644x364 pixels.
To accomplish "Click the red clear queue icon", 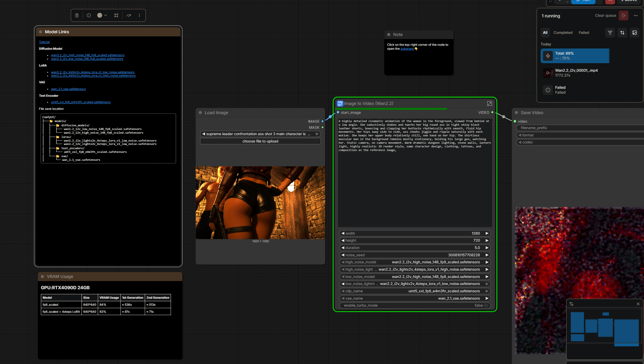I will coord(623,16).
